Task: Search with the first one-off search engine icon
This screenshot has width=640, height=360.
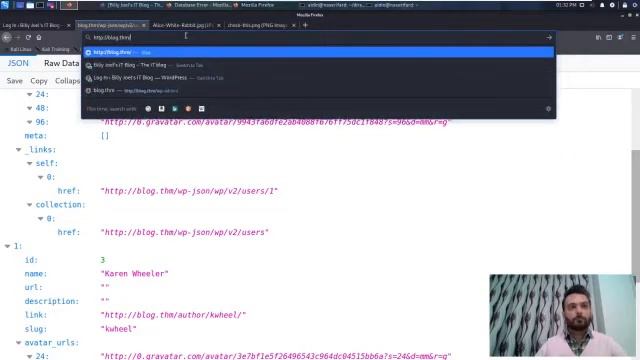Action: (x=148, y=109)
